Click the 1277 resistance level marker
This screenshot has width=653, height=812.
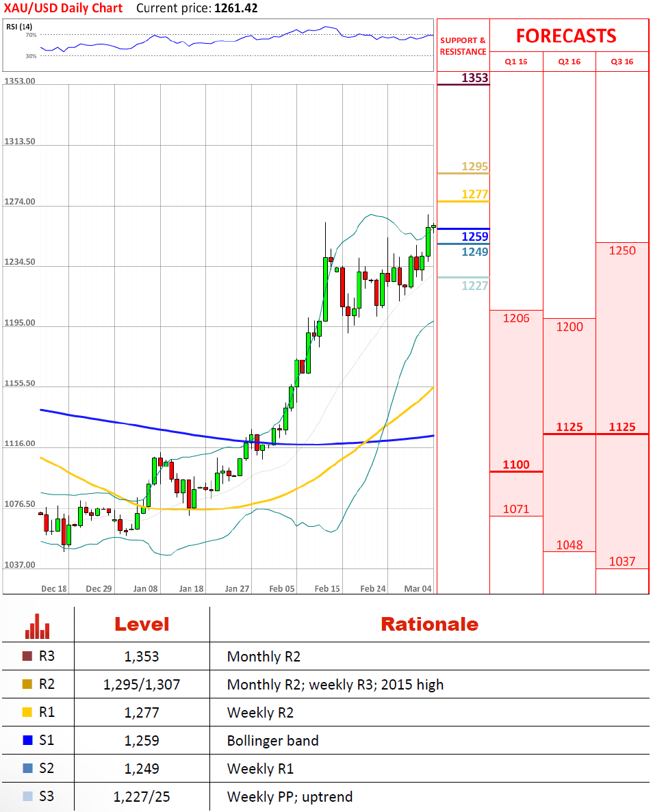[x=475, y=194]
